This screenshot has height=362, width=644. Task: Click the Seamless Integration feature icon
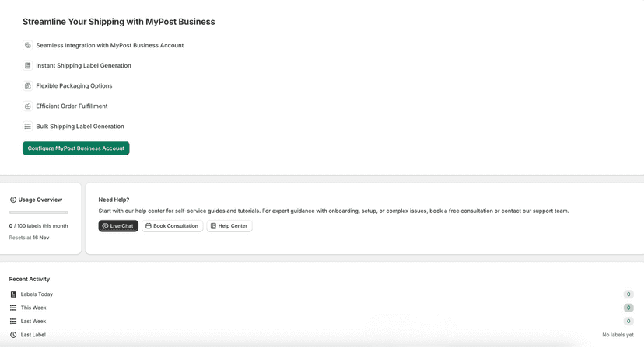[x=27, y=45]
